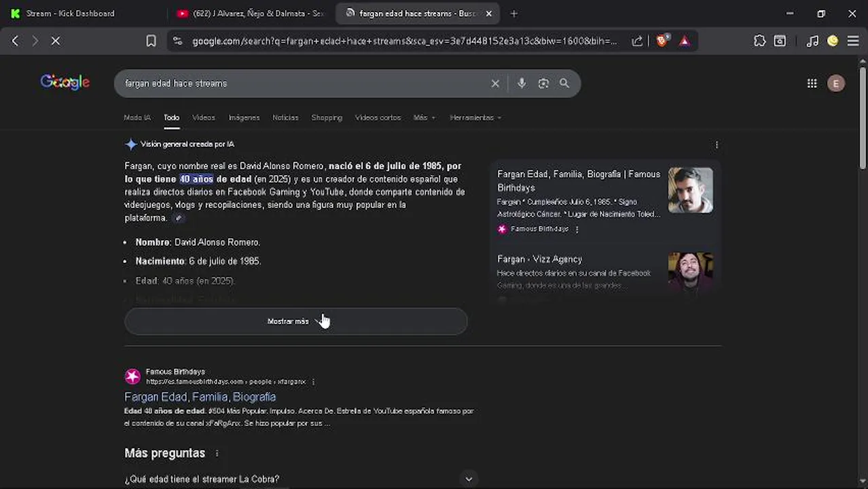
Task: Expand the 'Más' search filter dropdown
Action: click(424, 117)
